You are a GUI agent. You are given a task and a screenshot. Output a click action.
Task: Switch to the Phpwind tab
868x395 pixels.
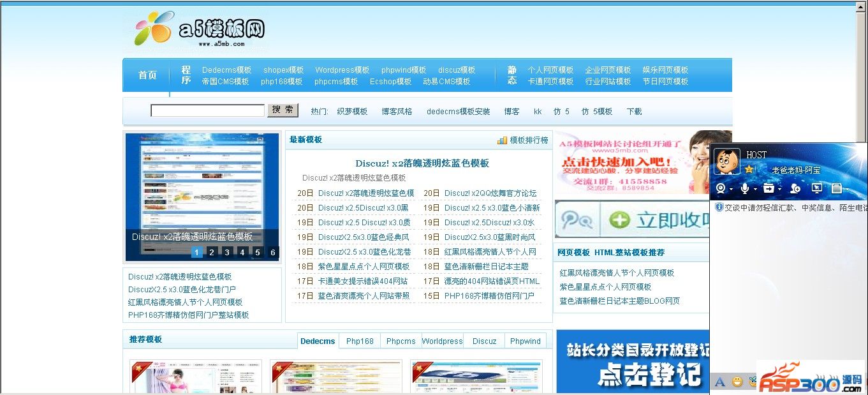coord(526,341)
